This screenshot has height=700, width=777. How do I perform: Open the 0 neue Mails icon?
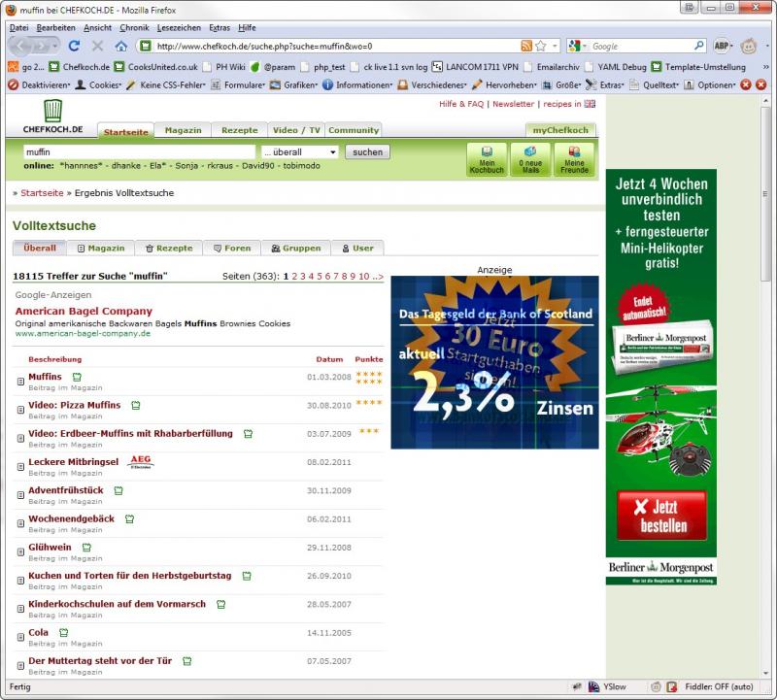pos(530,159)
